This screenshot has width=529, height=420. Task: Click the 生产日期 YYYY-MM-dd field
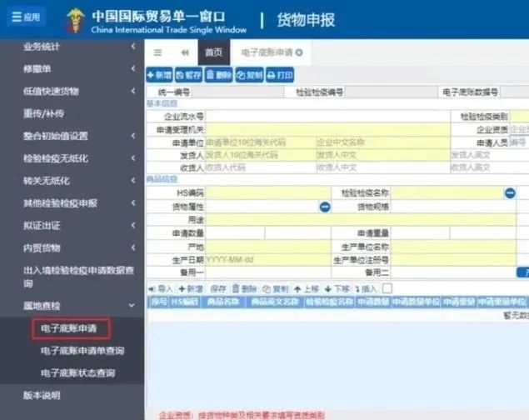(268, 260)
